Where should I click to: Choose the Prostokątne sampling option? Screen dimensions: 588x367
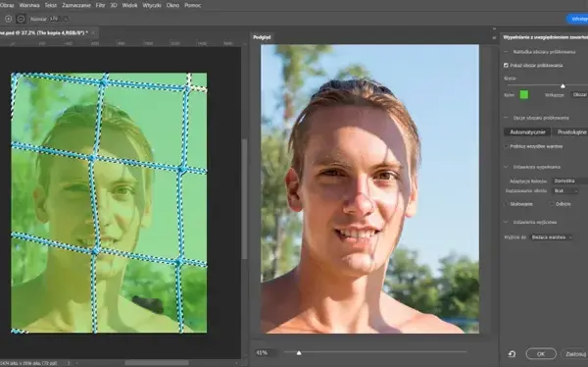pos(570,132)
